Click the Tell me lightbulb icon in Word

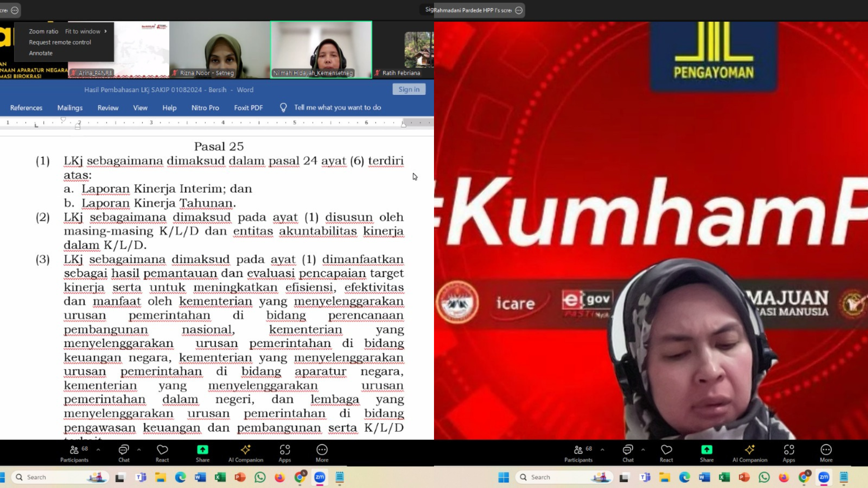click(x=283, y=108)
